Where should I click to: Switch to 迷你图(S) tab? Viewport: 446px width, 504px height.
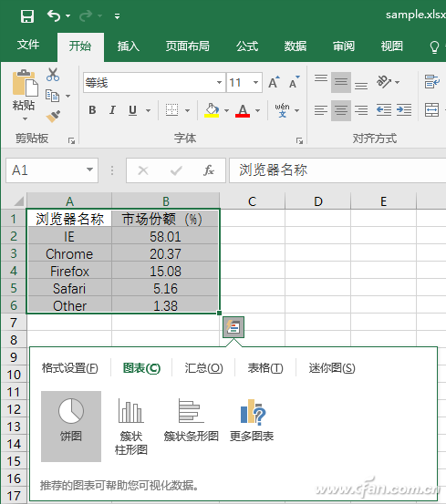pos(332,367)
